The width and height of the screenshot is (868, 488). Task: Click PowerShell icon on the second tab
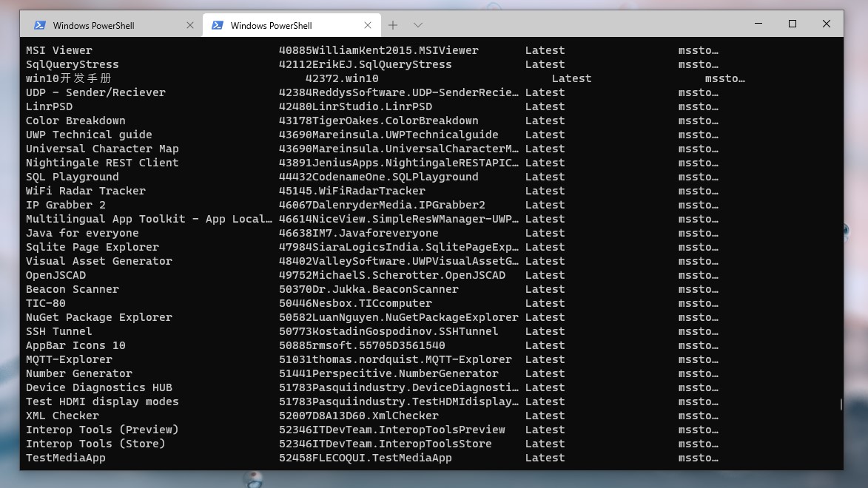[218, 25]
